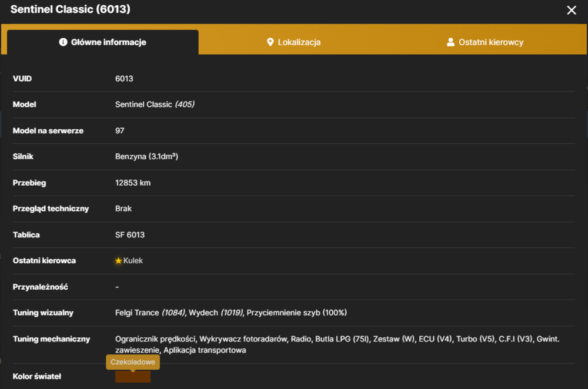588x389 pixels.
Task: Click the person icon beside Ostatni kierowcy
Action: tap(450, 42)
